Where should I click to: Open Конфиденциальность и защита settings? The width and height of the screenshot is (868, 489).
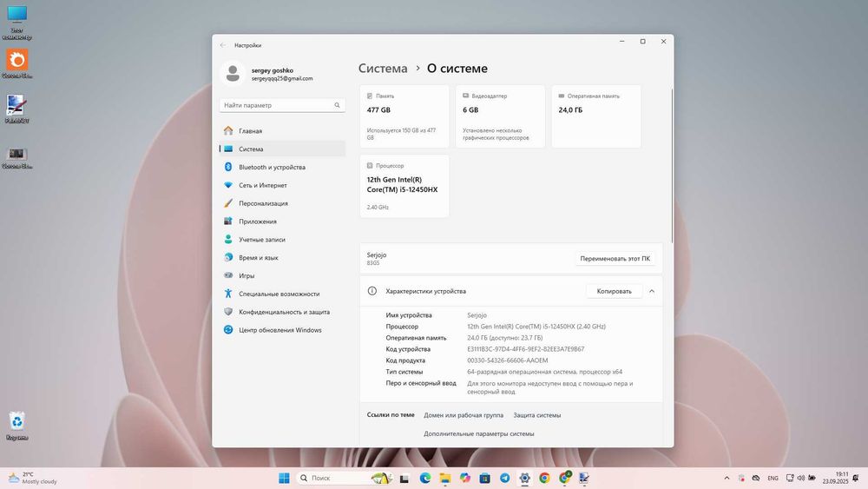[282, 312]
